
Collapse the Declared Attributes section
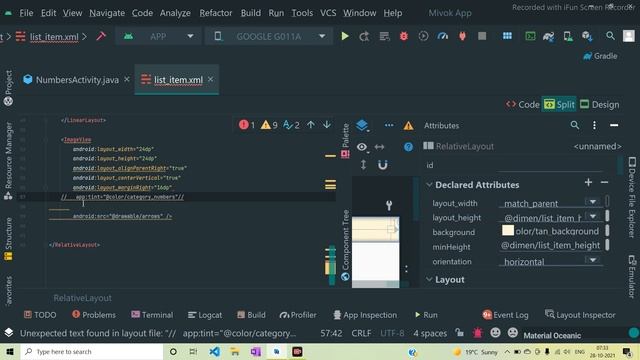pyautogui.click(x=429, y=185)
